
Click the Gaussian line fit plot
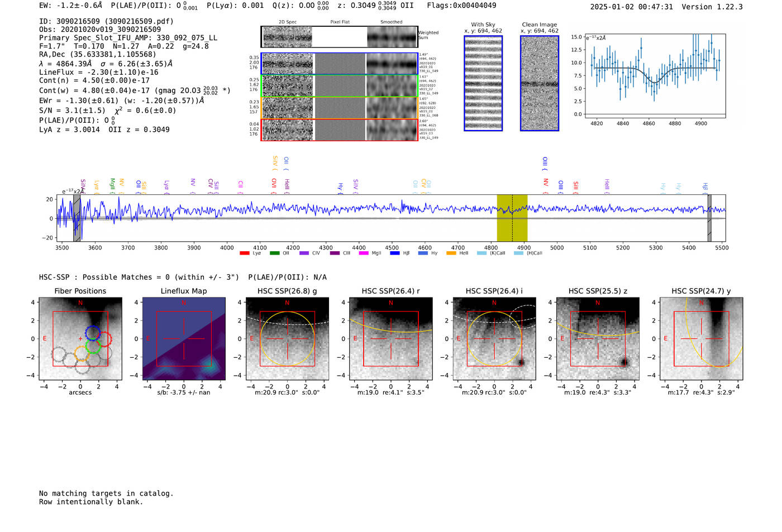coord(655,76)
